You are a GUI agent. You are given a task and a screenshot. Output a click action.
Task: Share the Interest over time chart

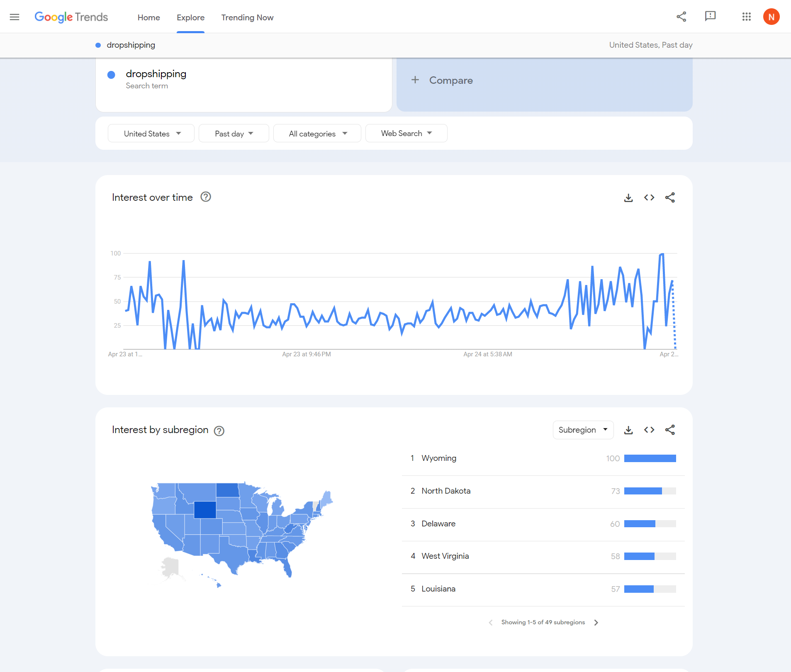670,198
